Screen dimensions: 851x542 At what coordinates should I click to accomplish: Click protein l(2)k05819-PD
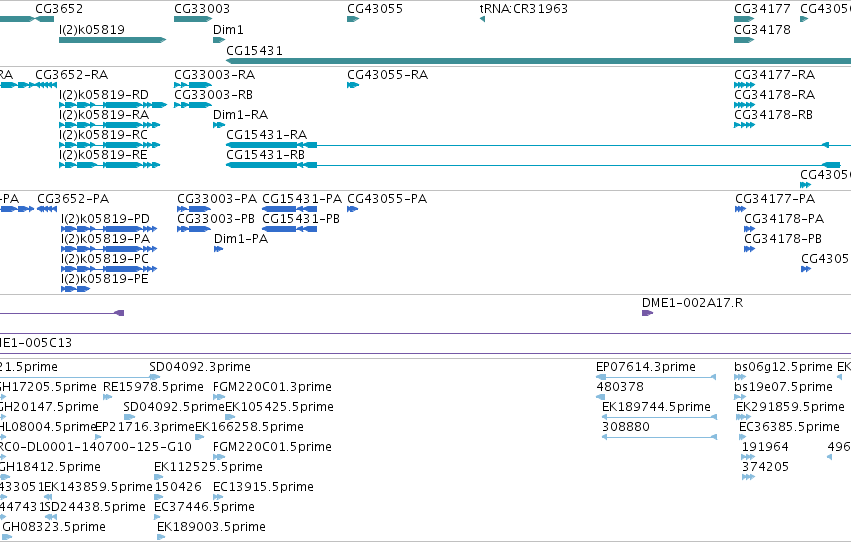[x=109, y=229]
